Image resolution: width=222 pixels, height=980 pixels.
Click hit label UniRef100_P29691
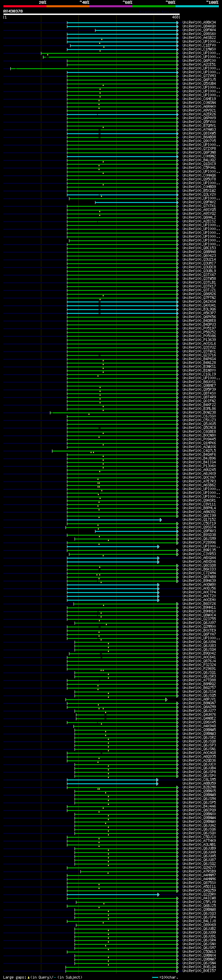(x=199, y=669)
